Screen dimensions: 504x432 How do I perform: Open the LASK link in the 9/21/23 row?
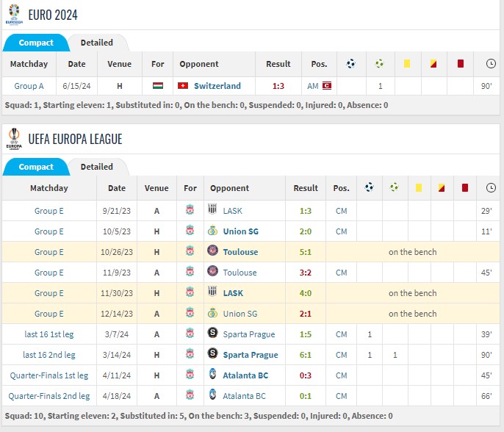232,211
